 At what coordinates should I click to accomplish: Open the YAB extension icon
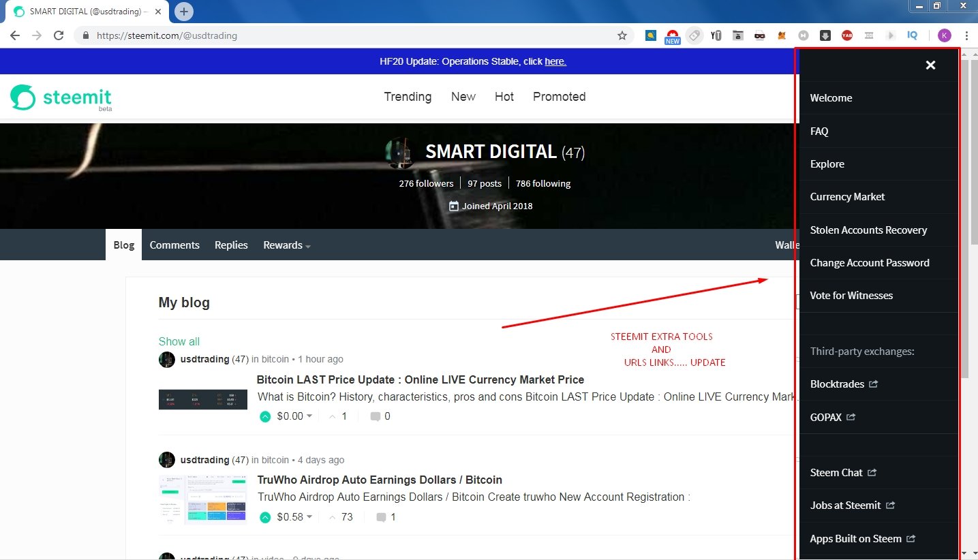[x=847, y=35]
